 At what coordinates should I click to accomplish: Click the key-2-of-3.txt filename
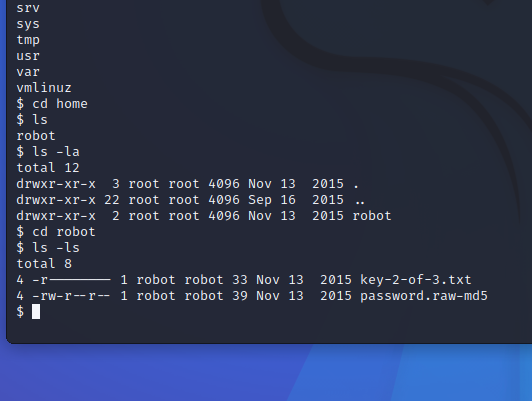[x=416, y=280]
